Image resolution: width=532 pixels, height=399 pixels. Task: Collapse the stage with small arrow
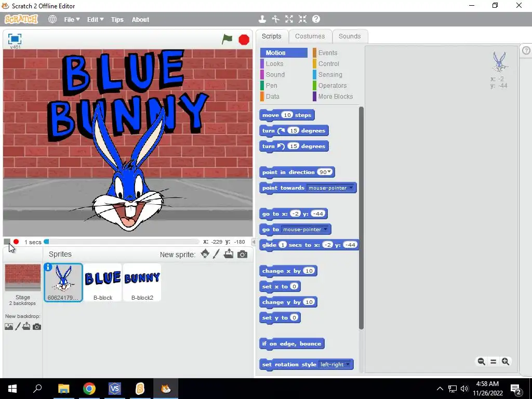(253, 242)
